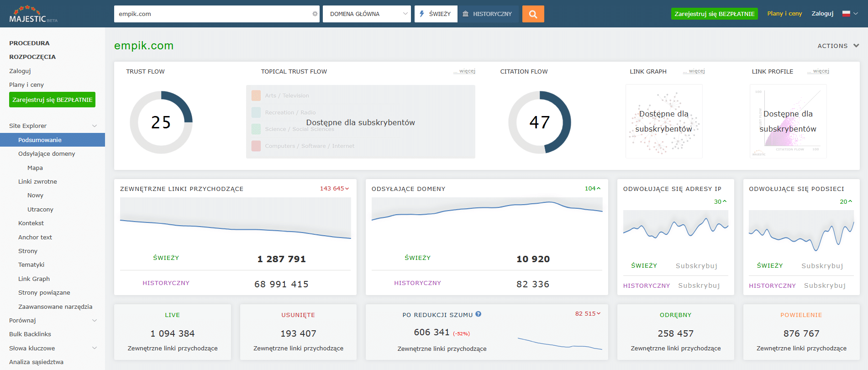
Task: Click Zaloguj in the header
Action: coord(822,14)
